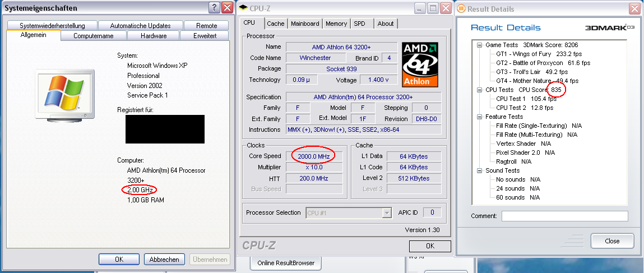Select the Vertex Shader row
The height and width of the screenshot is (273, 644).
[523, 144]
